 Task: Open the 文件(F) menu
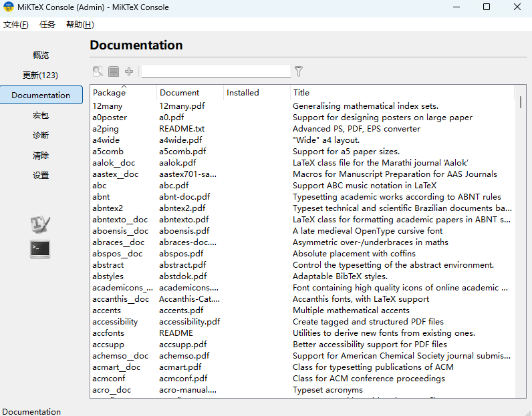16,25
